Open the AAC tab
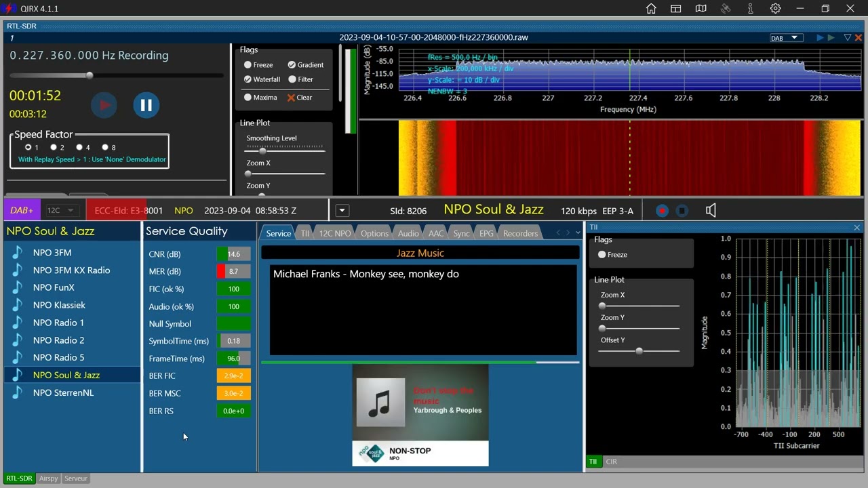This screenshot has height=488, width=868. 436,233
